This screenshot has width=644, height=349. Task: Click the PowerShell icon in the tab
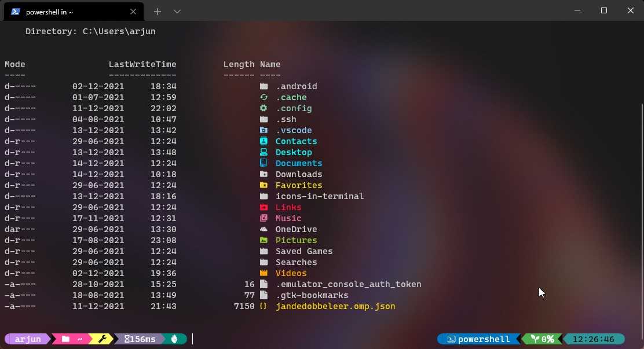pos(16,12)
